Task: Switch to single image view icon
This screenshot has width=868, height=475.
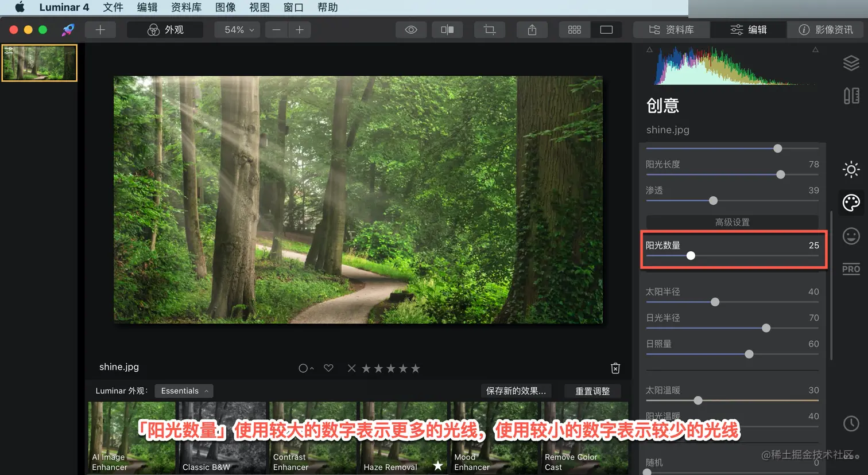Action: [x=606, y=30]
